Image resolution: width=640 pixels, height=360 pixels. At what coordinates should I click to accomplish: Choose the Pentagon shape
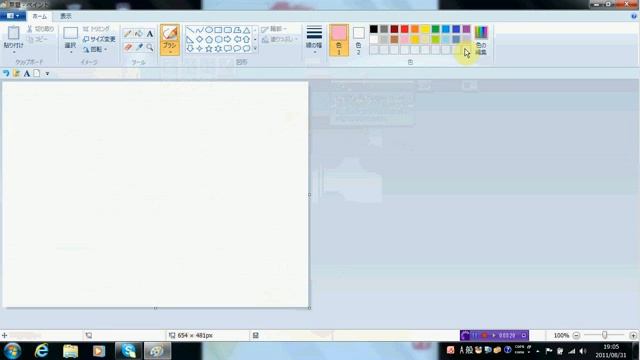point(209,40)
